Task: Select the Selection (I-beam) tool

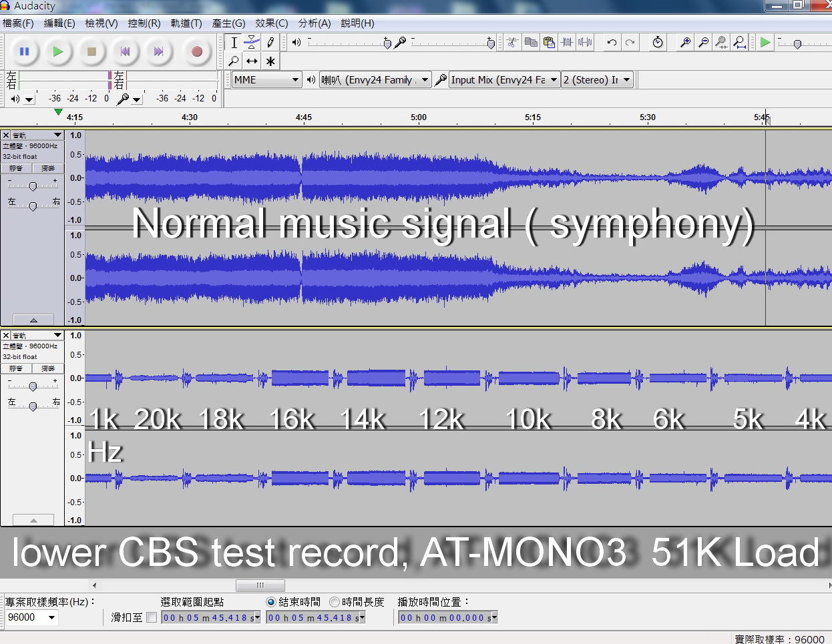Action: (234, 43)
